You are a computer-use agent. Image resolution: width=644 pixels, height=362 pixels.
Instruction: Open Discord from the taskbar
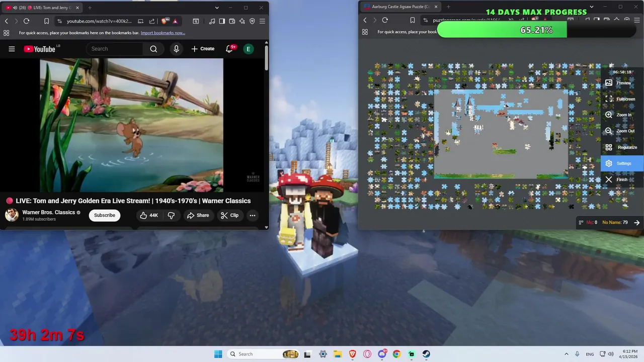pyautogui.click(x=382, y=354)
